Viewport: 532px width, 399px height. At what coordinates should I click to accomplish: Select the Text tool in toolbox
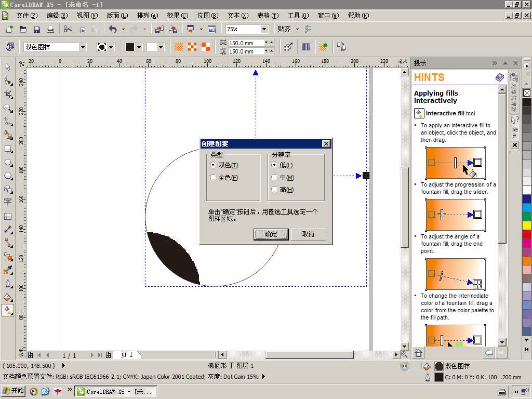point(8,202)
